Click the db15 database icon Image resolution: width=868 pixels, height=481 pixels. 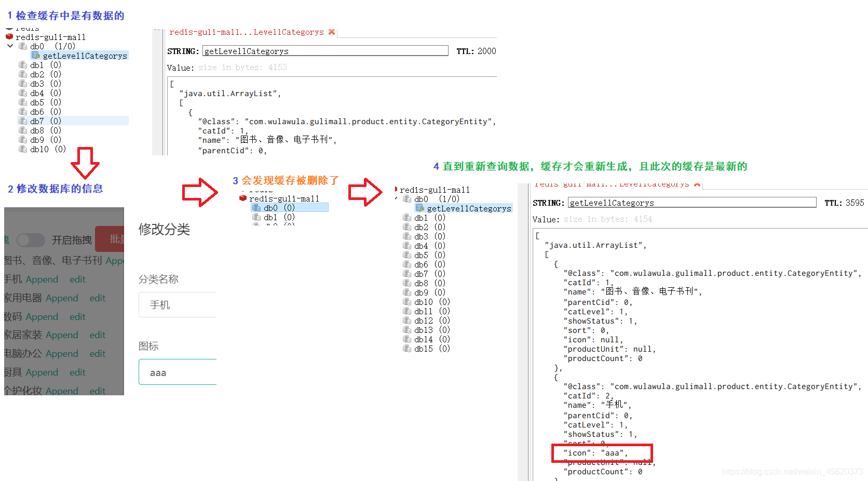coord(407,349)
